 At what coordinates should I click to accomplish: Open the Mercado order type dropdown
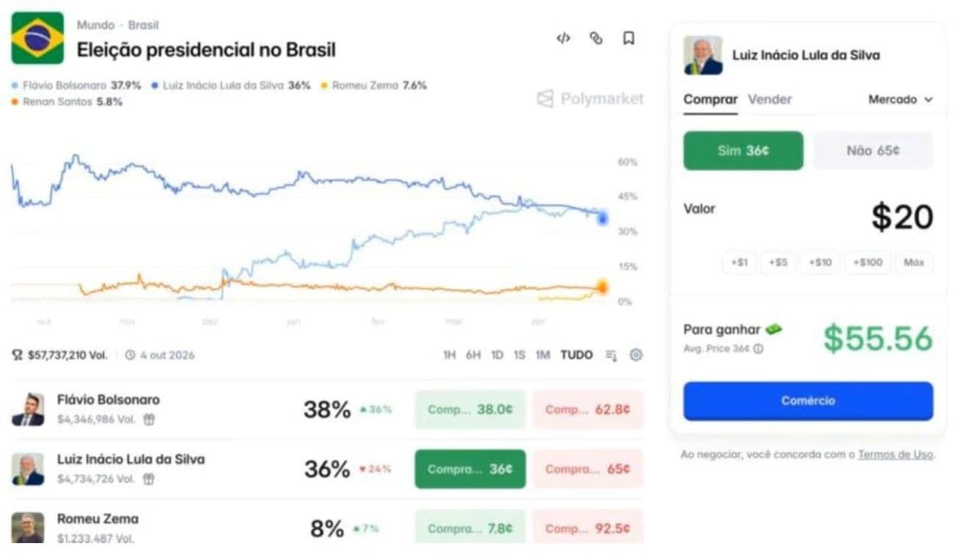point(900,98)
